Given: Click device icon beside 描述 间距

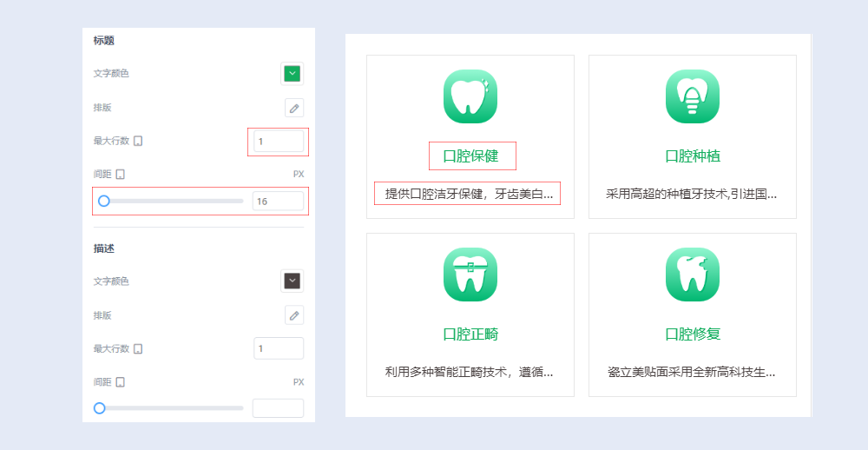Looking at the screenshot, I should [121, 382].
